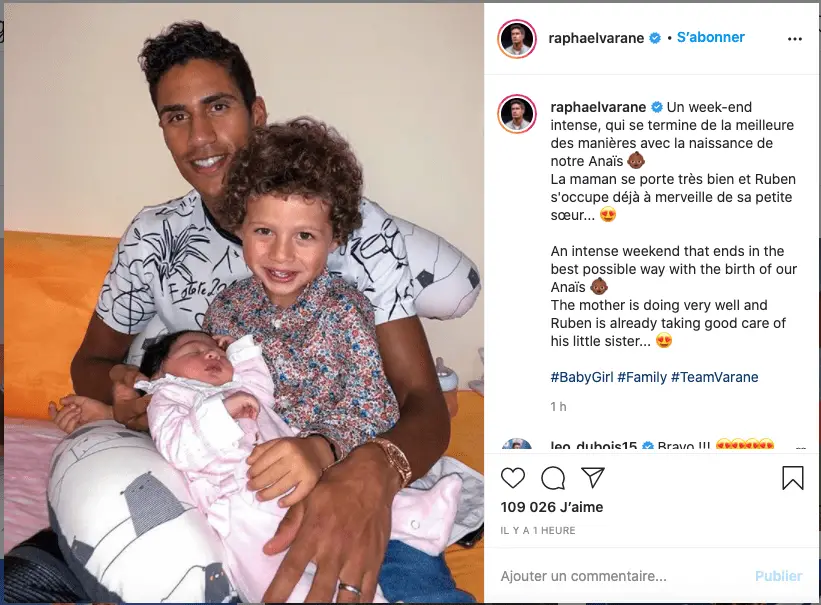Open comments with the speech bubble icon

pyautogui.click(x=553, y=478)
